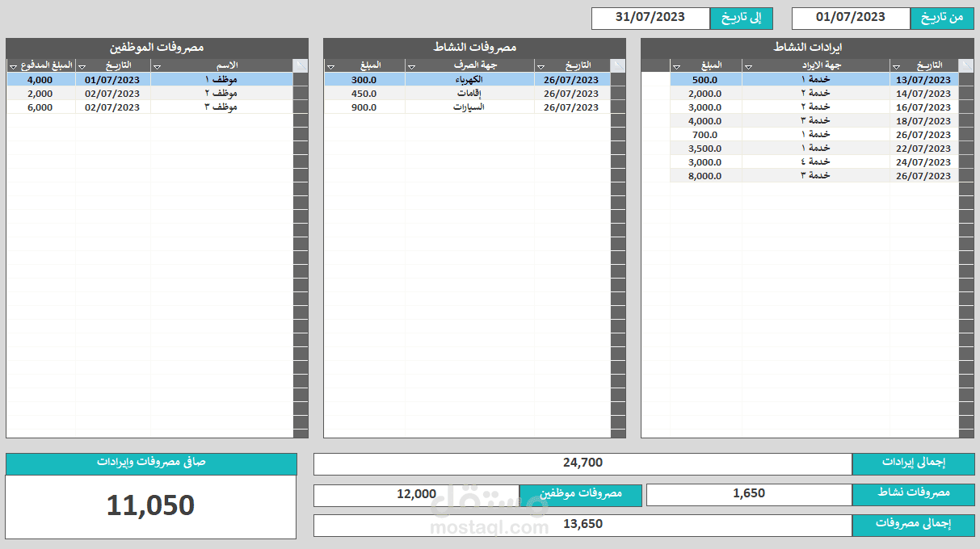Select the total expenses value 13,650

pos(583,526)
